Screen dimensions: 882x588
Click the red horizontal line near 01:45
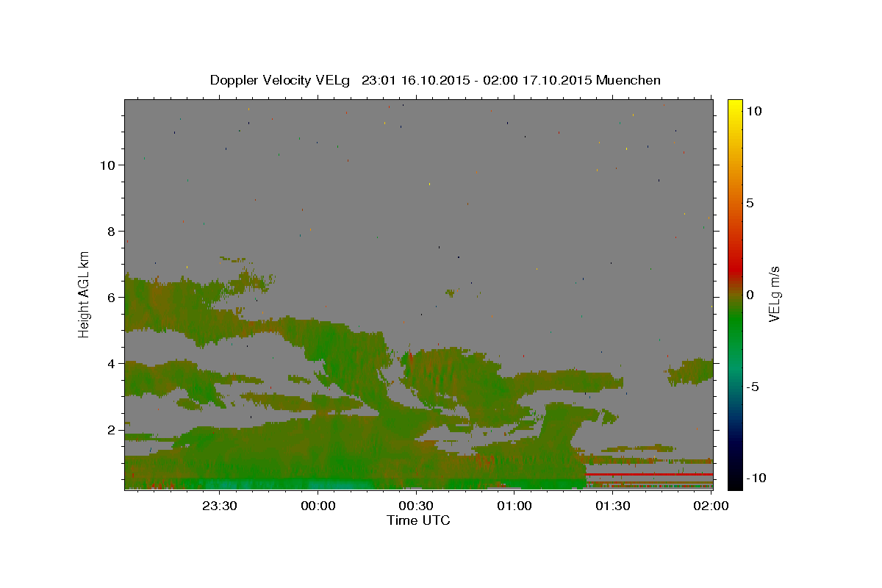(x=649, y=475)
